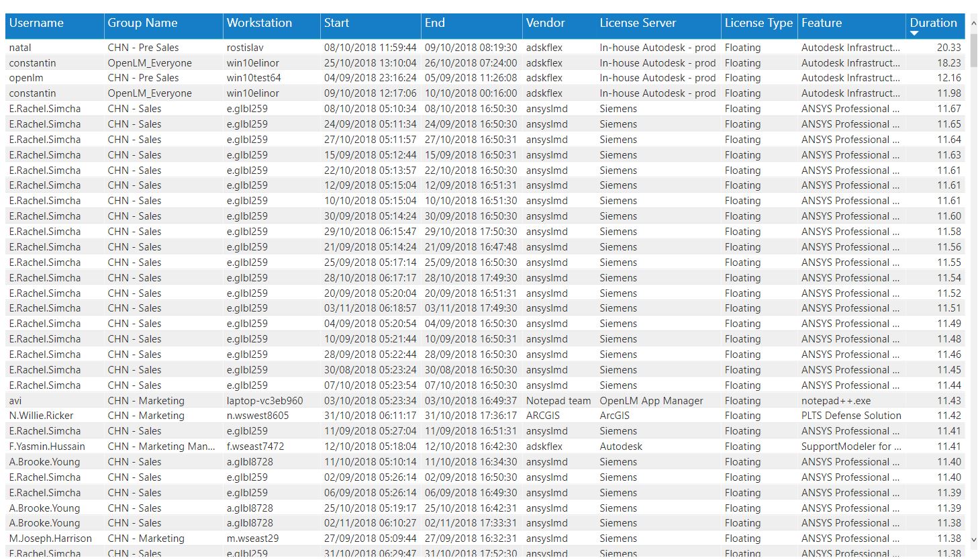Viewport: 980px width, 560px height.
Task: Click the scrollbar up arrow
Action: click(974, 24)
